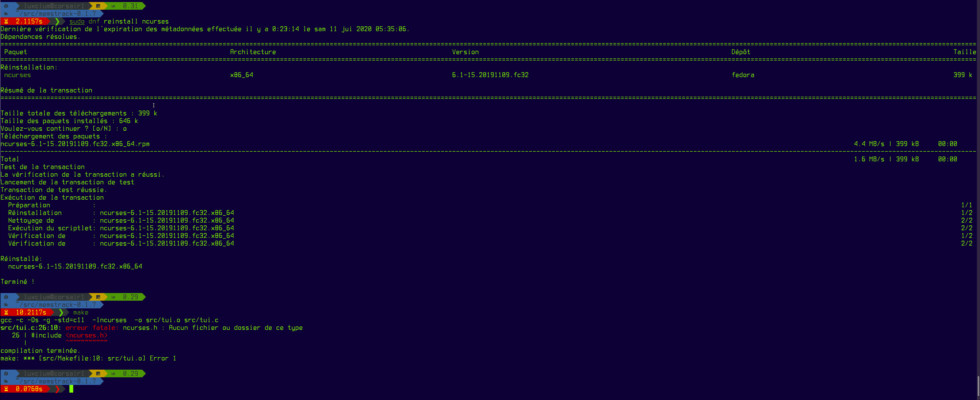Image resolution: width=980 pixels, height=400 pixels.
Task: Click the folder icon above the 10.2117s timer
Action: [x=6, y=305]
